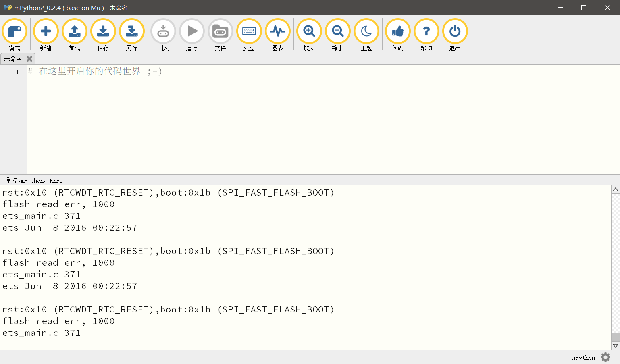Screen dimensions: 620x364
Task: Click REPL scrollbar down arrow
Action: [615, 345]
